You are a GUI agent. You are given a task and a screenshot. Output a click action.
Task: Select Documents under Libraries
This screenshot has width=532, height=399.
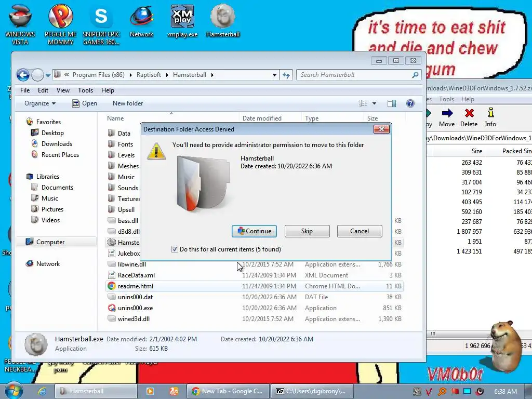[52, 187]
